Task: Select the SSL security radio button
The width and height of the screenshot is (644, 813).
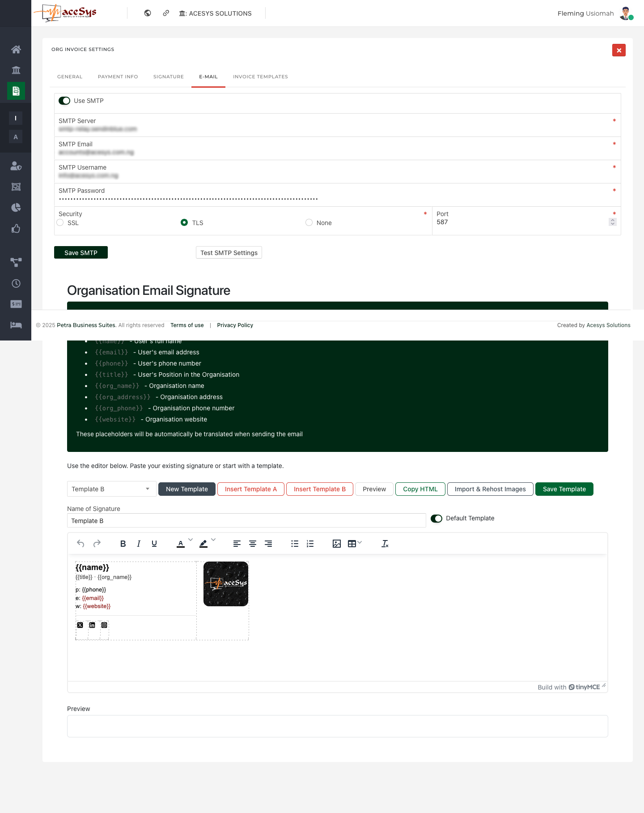Action: click(60, 223)
